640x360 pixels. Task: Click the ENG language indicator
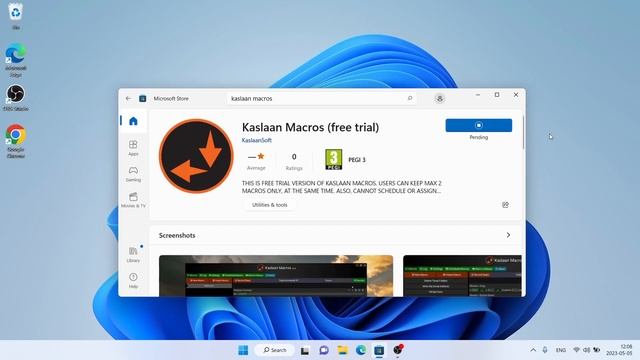pos(561,350)
